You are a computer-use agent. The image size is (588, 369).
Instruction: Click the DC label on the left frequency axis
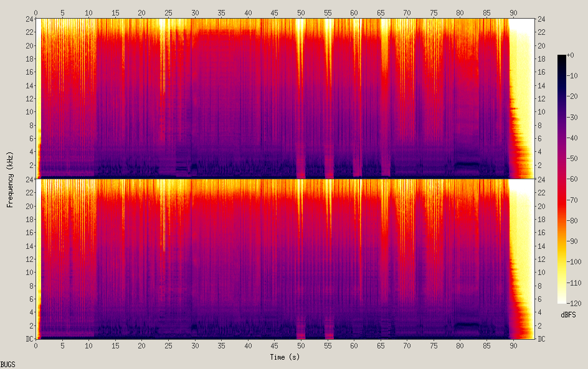click(x=29, y=339)
